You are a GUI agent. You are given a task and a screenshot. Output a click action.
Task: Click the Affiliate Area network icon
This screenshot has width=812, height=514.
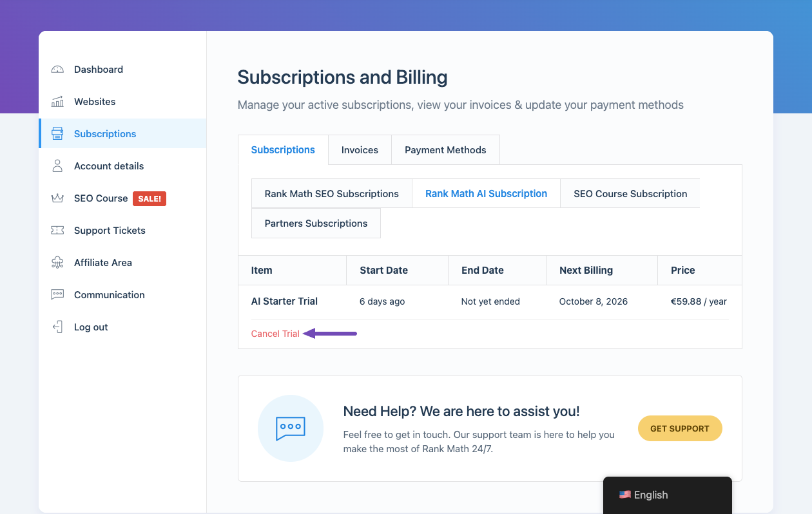(57, 263)
